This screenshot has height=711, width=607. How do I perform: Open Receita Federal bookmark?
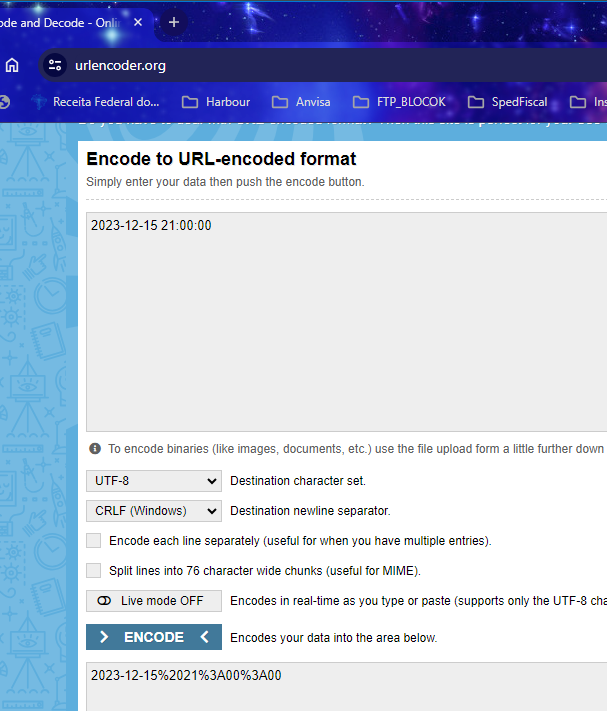pyautogui.click(x=96, y=102)
